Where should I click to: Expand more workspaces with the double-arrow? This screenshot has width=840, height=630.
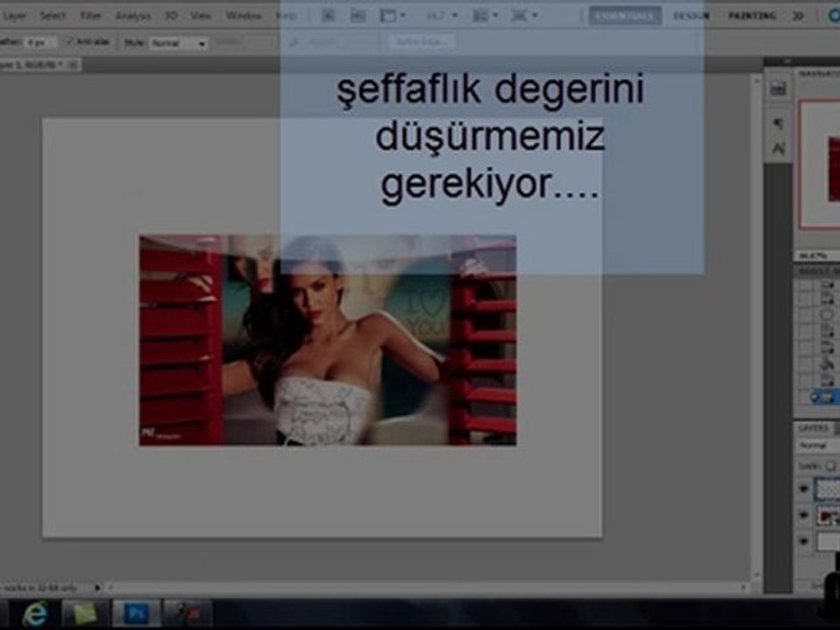(x=798, y=16)
